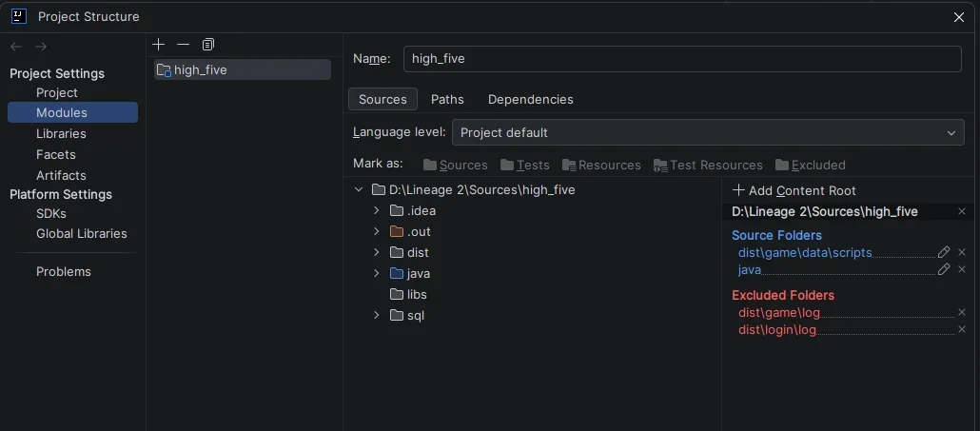Select Modules in the sidebar
980x431 pixels.
[72, 112]
